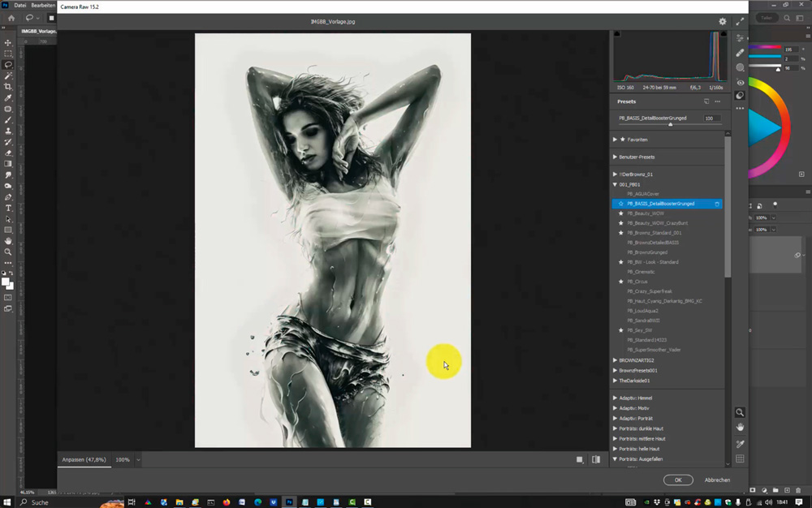The image size is (812, 508).
Task: Expand the Favoriten preset group
Action: point(615,140)
